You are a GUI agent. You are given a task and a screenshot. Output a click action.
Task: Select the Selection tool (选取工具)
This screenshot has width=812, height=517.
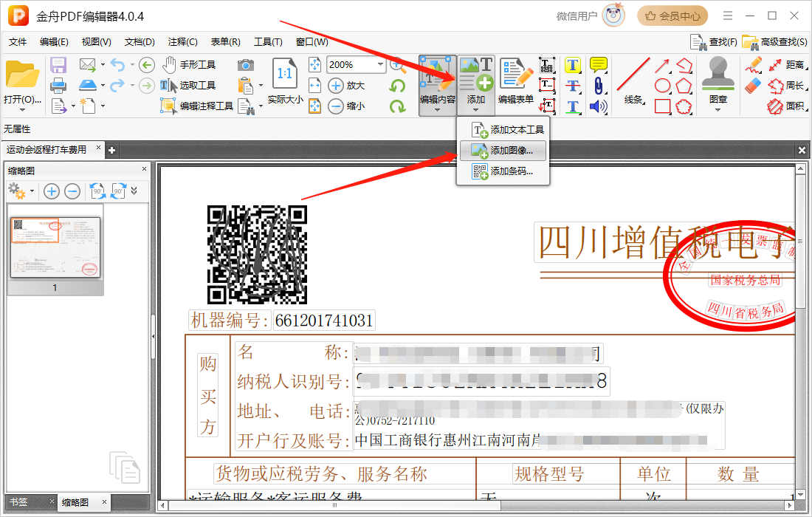187,86
